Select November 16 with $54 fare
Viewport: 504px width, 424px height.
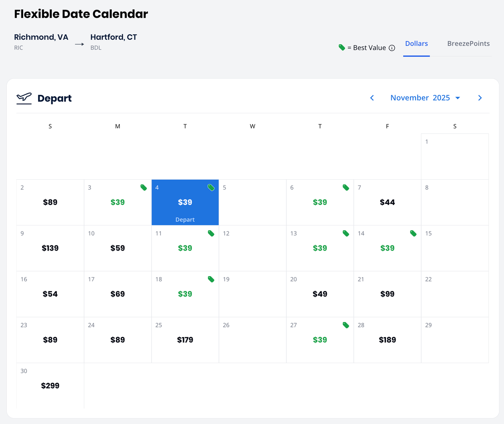tap(50, 294)
